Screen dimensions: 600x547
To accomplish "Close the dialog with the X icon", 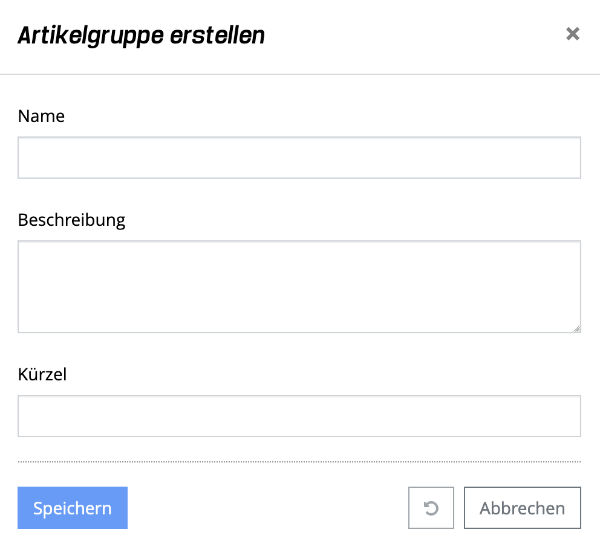I will point(572,34).
